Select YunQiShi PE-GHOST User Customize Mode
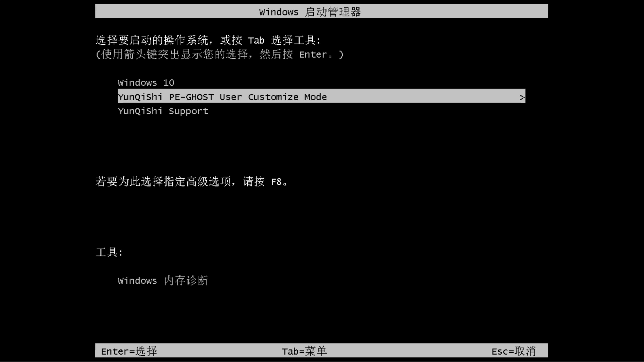 tap(321, 97)
